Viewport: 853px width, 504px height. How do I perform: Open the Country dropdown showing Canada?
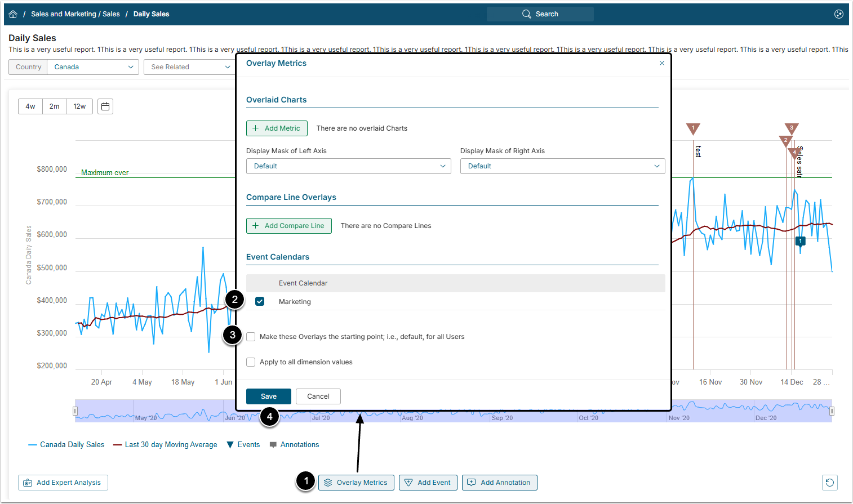click(x=93, y=67)
